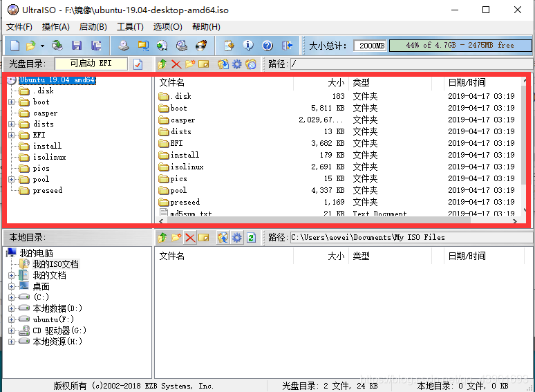Click Extract icon in disc toolbar
This screenshot has width=535, height=392.
pos(223,64)
